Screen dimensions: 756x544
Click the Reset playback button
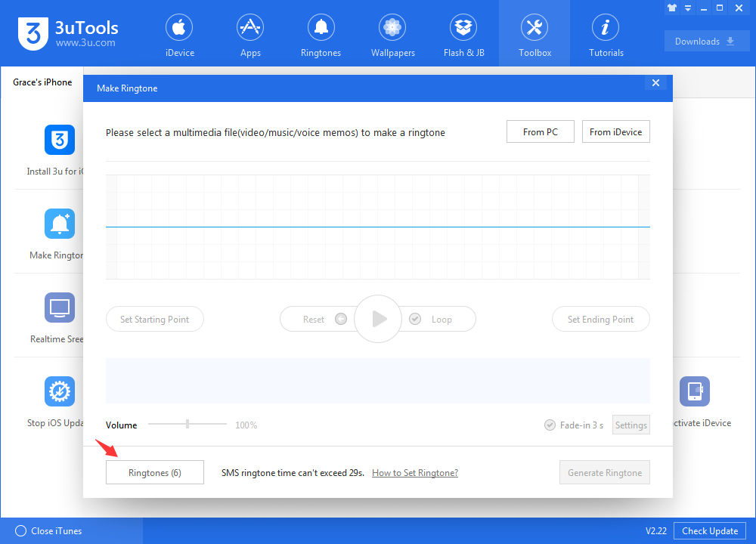(318, 319)
